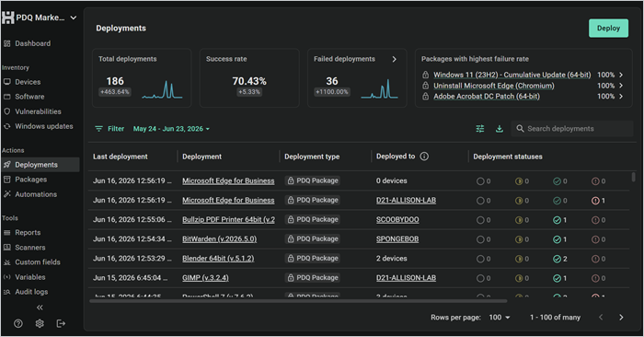
Task: Open SCOOBYDOO device link
Action: tap(397, 219)
